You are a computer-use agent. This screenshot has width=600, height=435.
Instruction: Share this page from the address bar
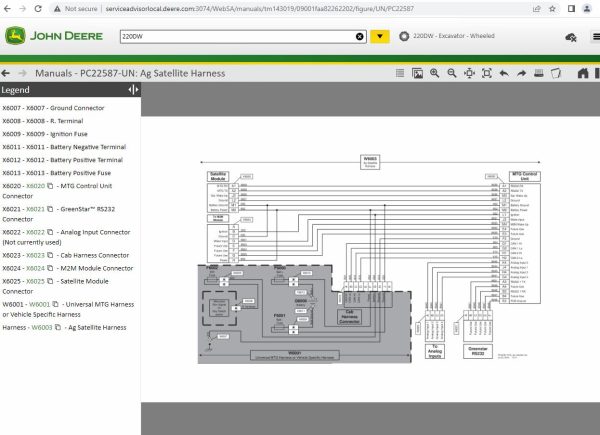click(536, 8)
